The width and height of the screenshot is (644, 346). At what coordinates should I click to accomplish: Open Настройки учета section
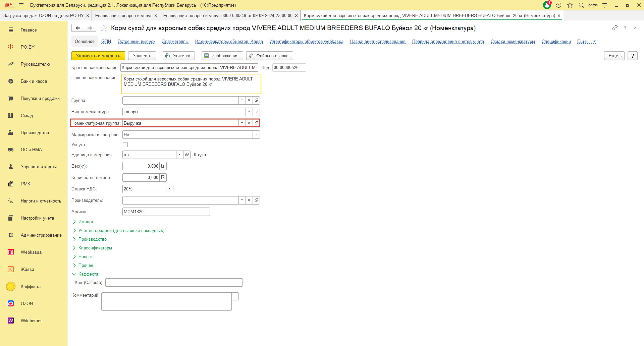(x=37, y=218)
